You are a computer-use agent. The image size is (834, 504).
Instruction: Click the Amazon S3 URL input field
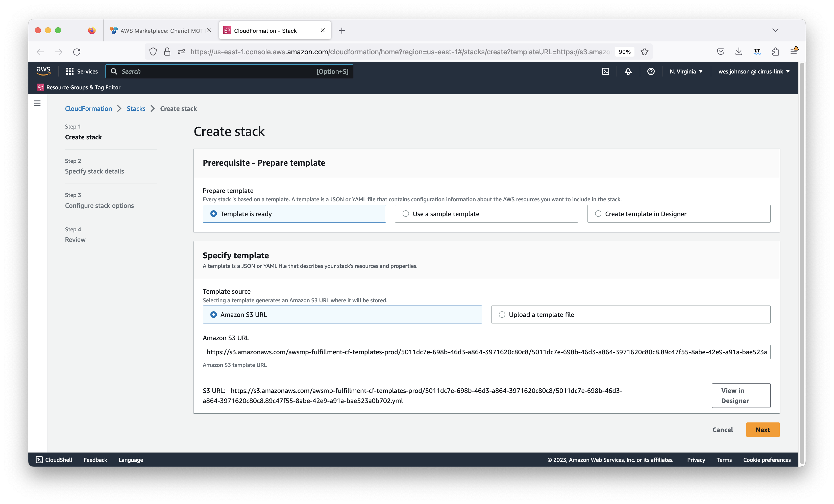(x=486, y=352)
